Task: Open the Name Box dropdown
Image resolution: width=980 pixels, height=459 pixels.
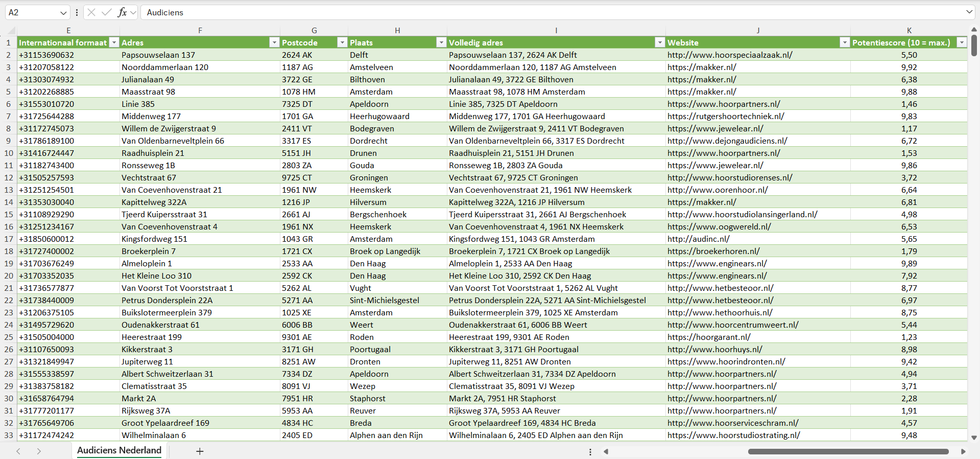Action: [x=63, y=13]
